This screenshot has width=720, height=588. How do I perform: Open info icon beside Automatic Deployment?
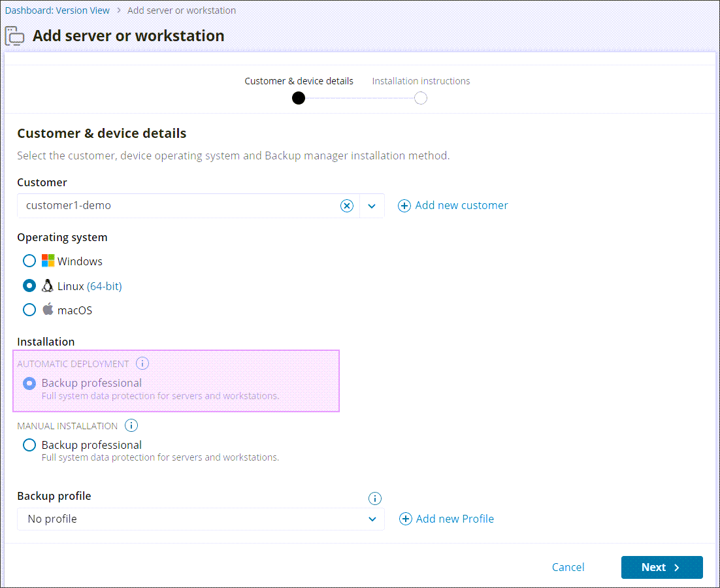click(142, 363)
